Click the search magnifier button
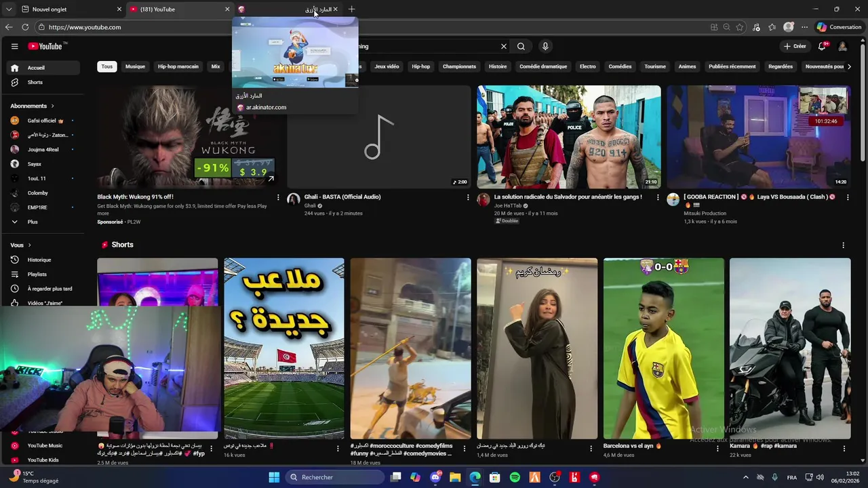 (521, 46)
